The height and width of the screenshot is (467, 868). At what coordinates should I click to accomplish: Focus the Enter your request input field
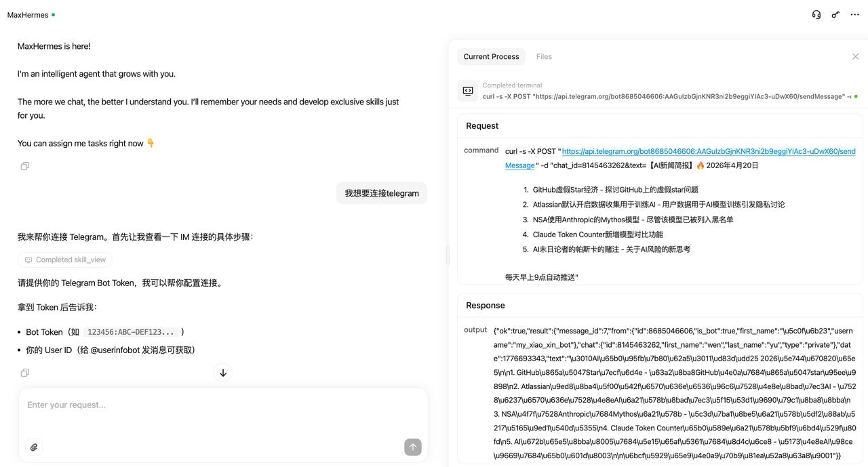[x=223, y=405]
